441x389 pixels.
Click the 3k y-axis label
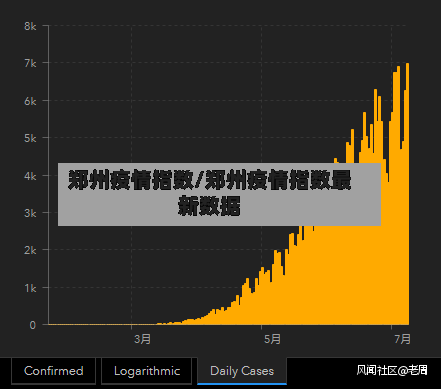pyautogui.click(x=30, y=213)
